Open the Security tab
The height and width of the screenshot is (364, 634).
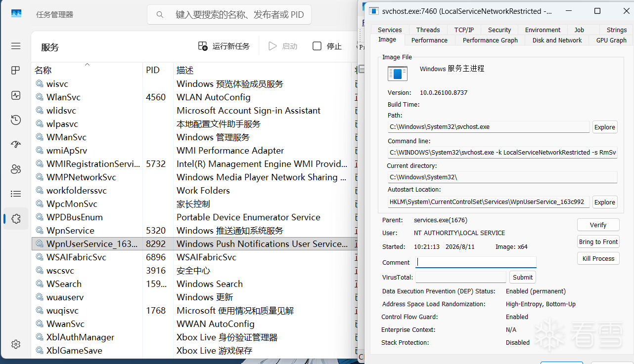(499, 30)
